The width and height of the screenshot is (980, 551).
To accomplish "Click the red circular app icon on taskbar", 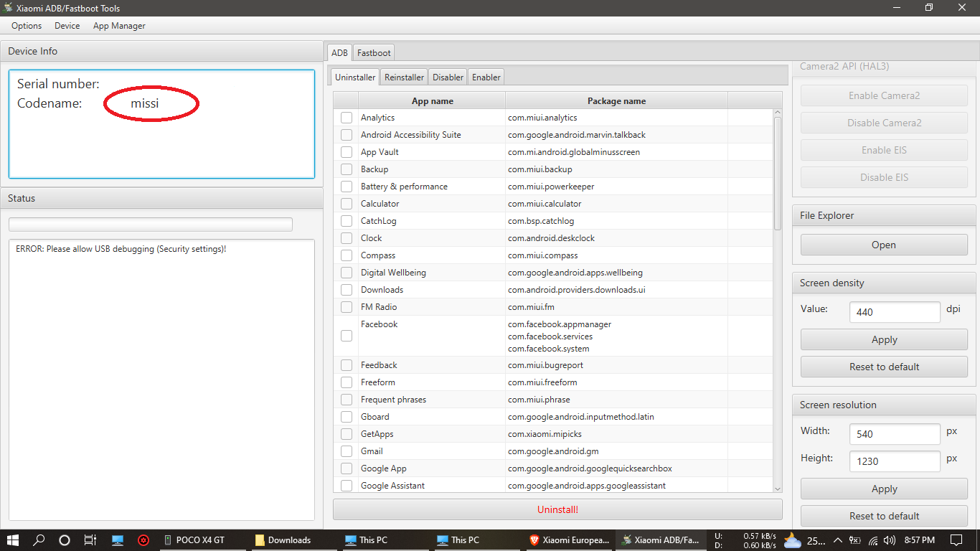I will 143,540.
